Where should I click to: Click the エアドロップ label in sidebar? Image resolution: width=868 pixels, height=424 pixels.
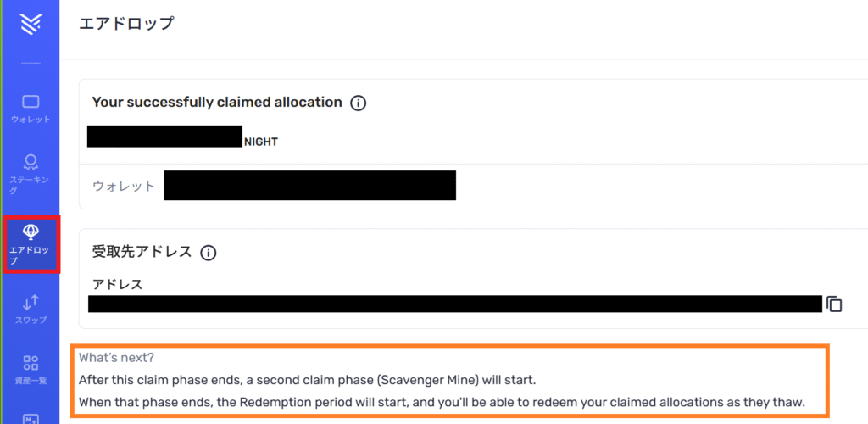pos(29,256)
